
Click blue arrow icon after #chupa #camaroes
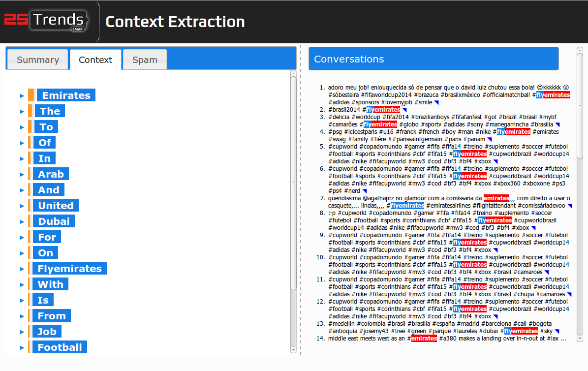(569, 294)
